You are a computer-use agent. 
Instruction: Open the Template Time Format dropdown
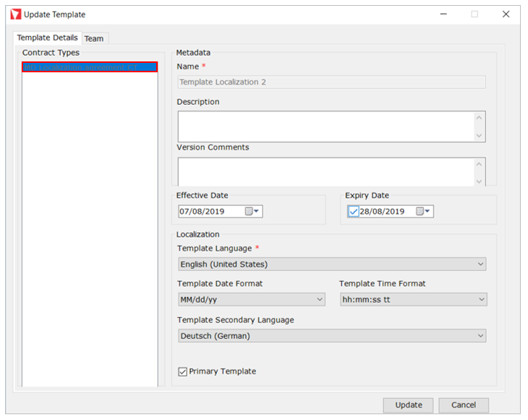413,299
